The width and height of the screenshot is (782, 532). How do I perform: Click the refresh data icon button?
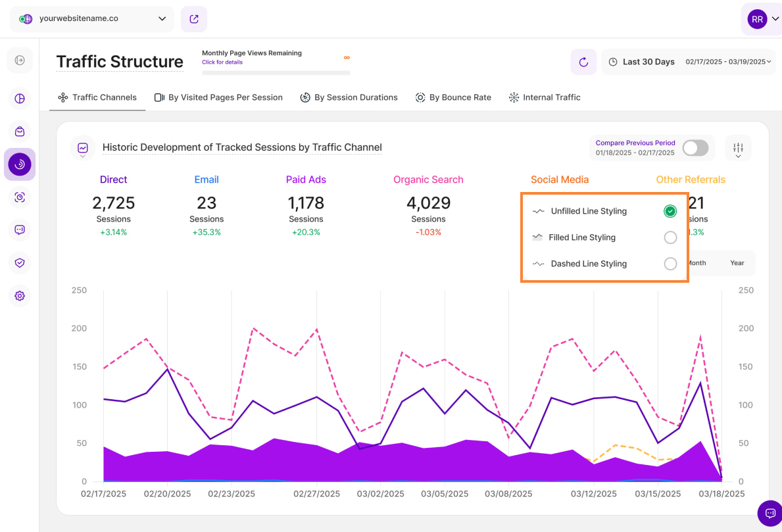point(583,62)
